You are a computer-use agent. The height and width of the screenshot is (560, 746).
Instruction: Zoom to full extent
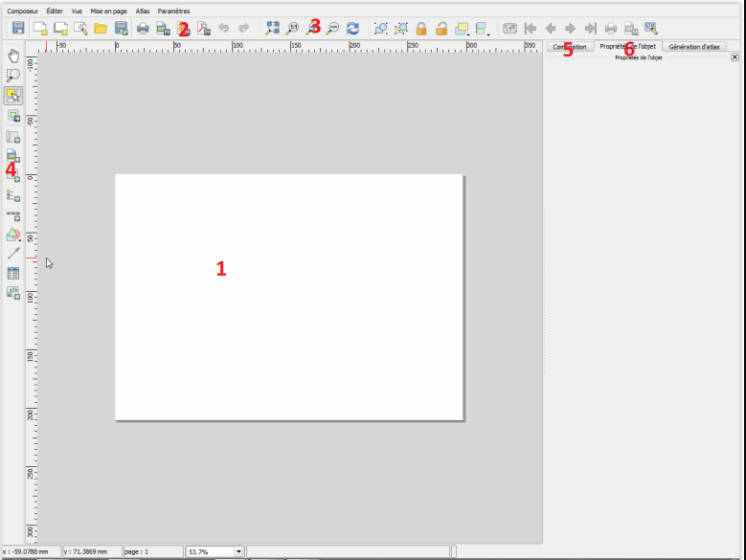(x=272, y=28)
